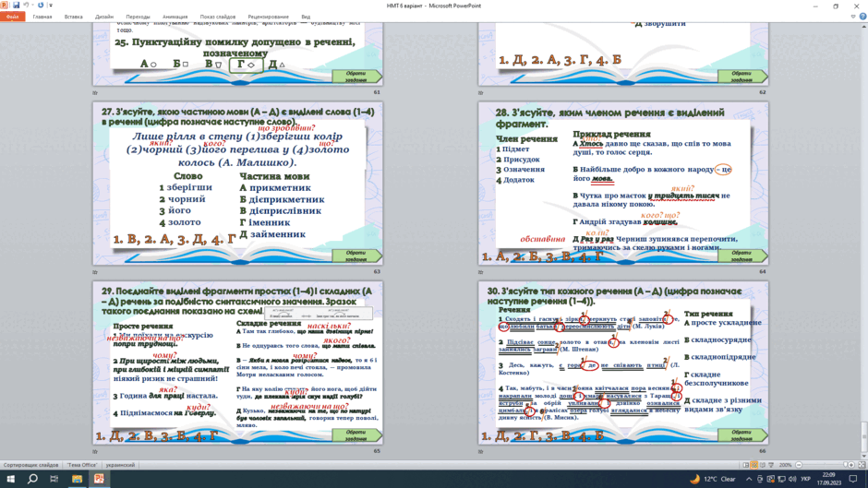Expand the collapsed ribbon chevron

pos(853,17)
